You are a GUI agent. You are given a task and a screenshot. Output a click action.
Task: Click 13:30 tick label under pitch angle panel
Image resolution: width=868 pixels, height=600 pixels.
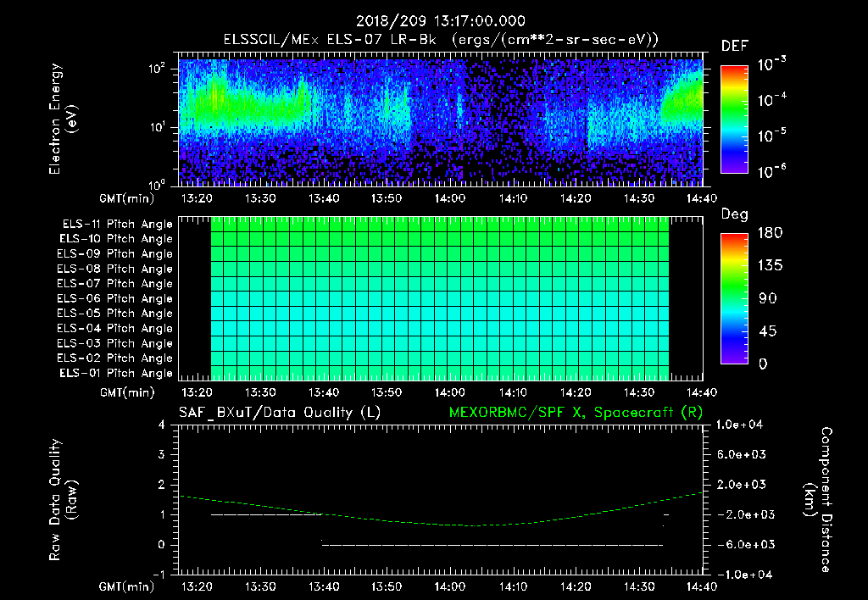click(260, 393)
